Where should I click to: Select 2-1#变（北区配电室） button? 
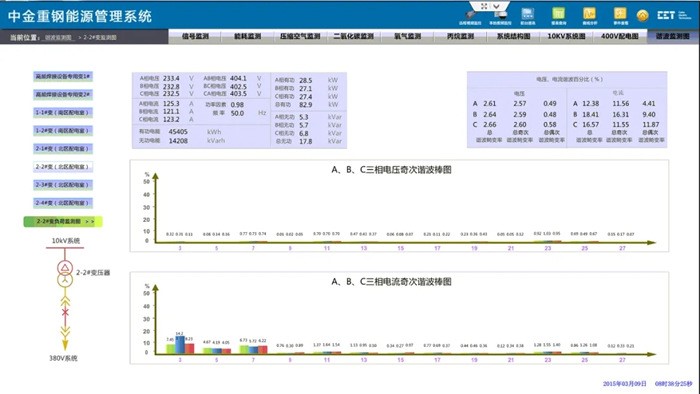point(63,149)
